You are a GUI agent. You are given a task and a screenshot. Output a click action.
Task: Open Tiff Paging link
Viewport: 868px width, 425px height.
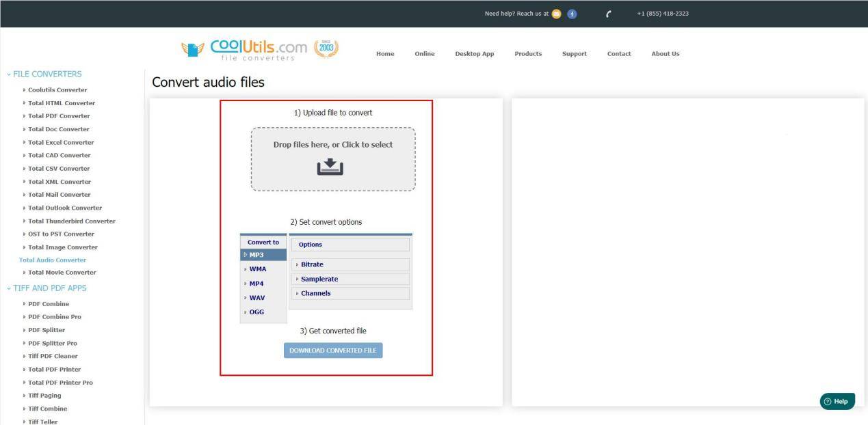point(44,396)
